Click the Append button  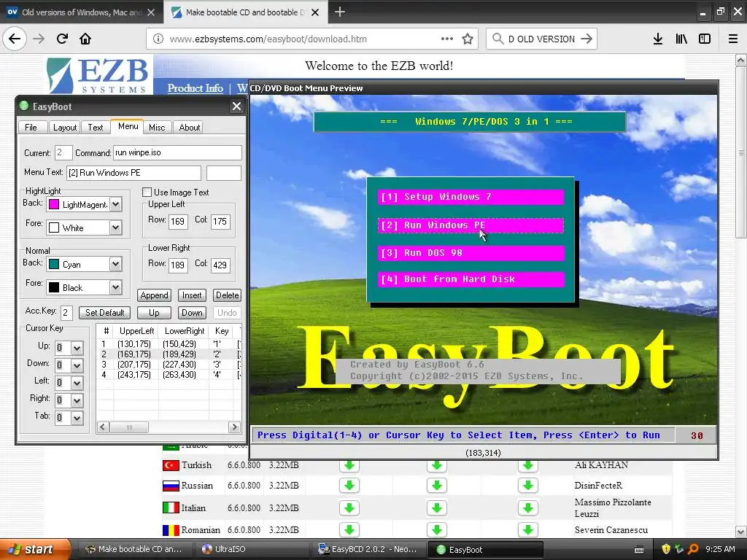(155, 295)
